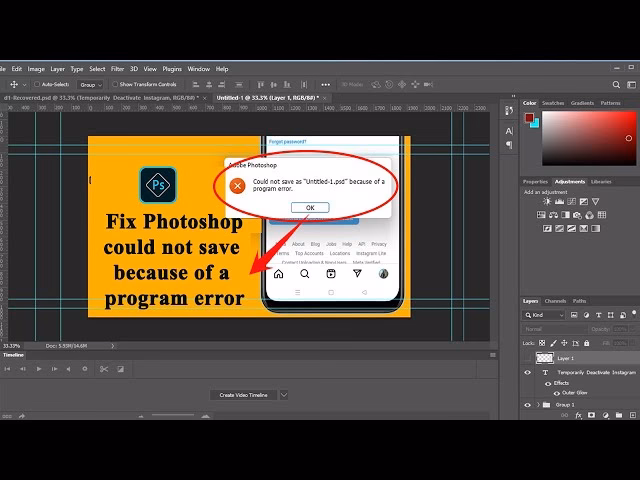The width and height of the screenshot is (640, 480).
Task: Toggle lock transparent pixels
Action: click(x=542, y=343)
